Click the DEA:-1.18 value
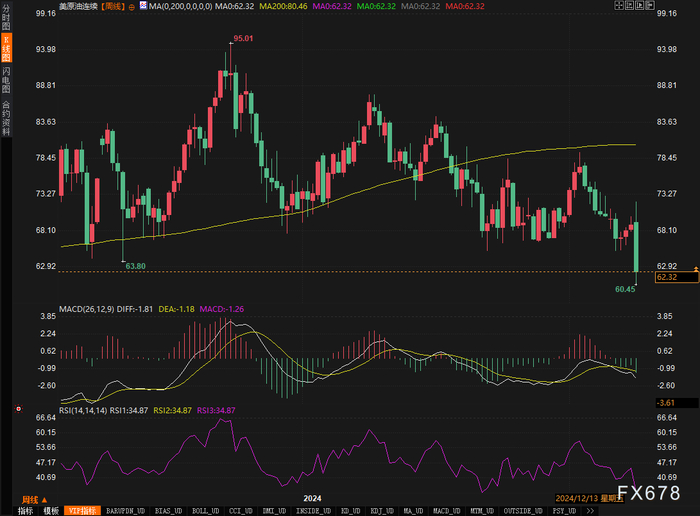This screenshot has height=516, width=700. (x=176, y=309)
